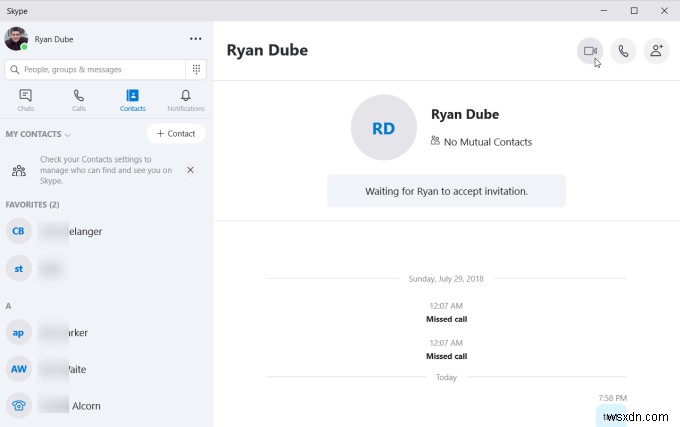Dismiss the Contacts settings notice

190,170
